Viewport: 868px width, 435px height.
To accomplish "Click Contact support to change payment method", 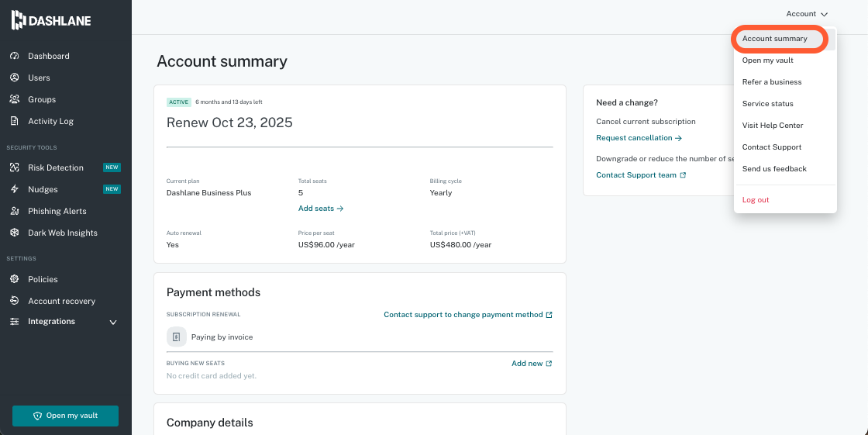I will pyautogui.click(x=467, y=315).
